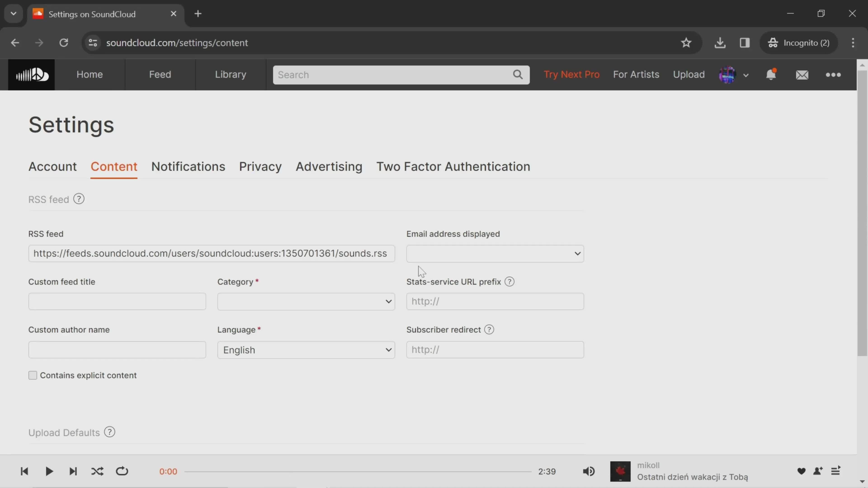Click the repeat playback icon
This screenshot has height=488, width=868.
122,471
